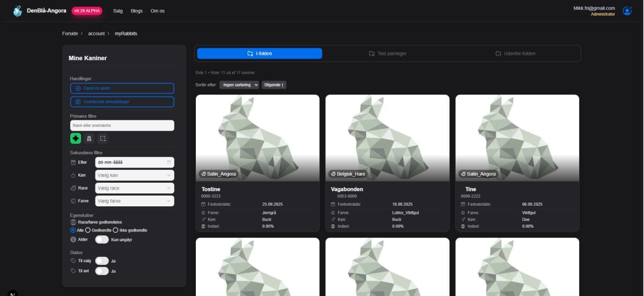Image resolution: width=644 pixels, height=296 pixels.
Task: Click Tostine's Satin_Angora breed tag
Action: click(x=218, y=174)
